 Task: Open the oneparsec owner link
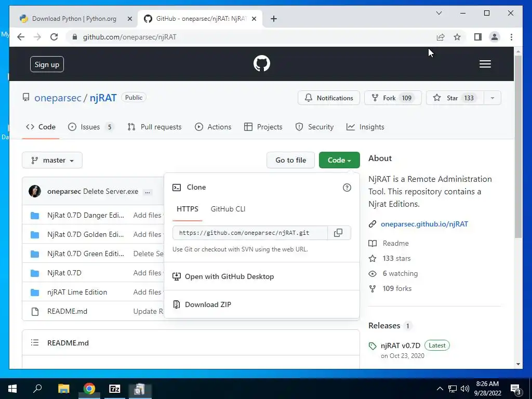click(x=58, y=98)
